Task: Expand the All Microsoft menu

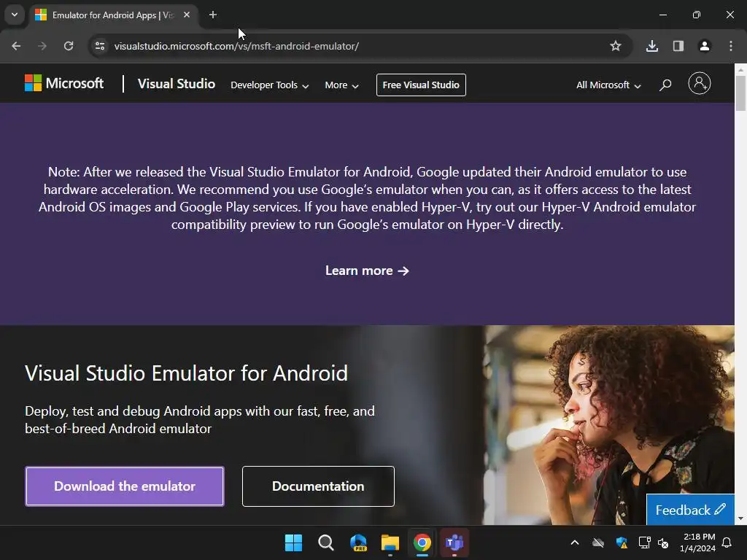Action: point(608,85)
